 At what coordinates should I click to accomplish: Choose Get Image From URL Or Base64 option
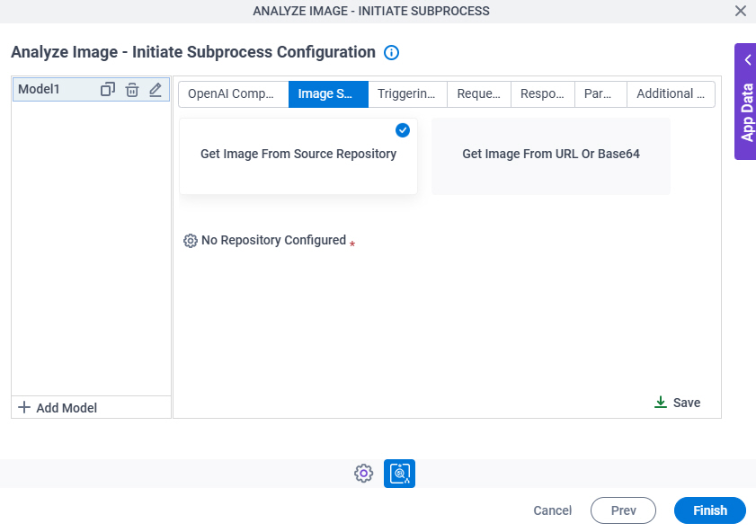pyautogui.click(x=551, y=156)
